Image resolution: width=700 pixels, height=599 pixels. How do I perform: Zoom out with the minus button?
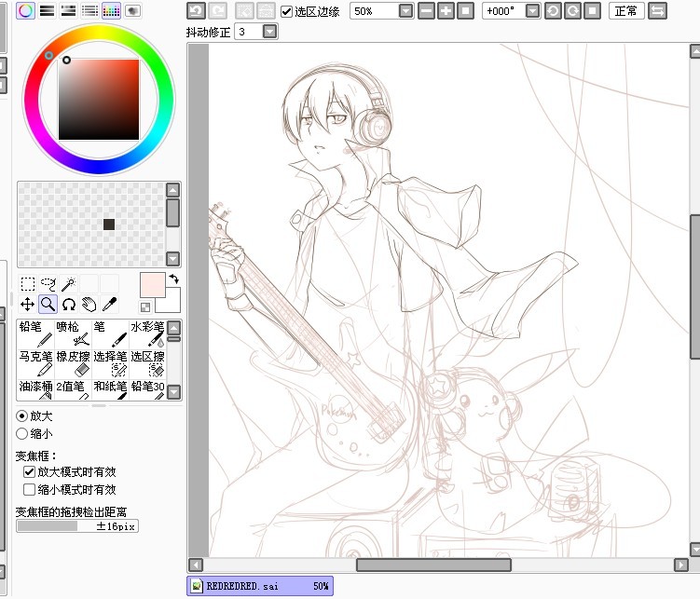(x=426, y=10)
